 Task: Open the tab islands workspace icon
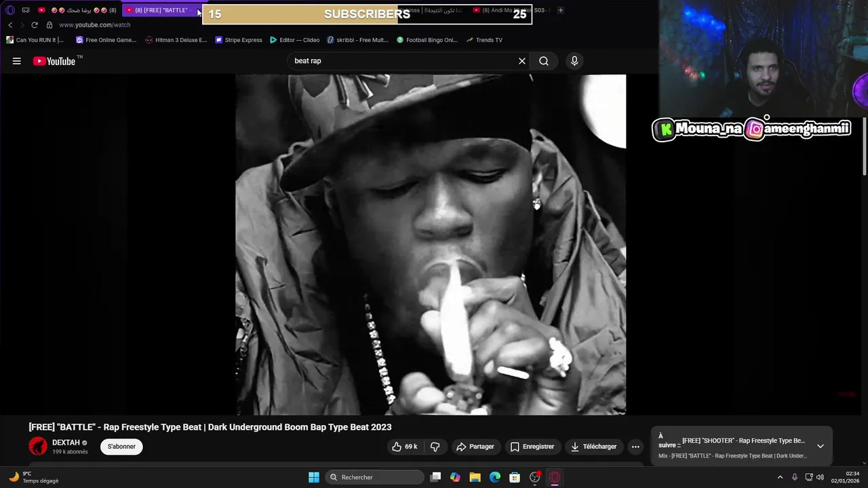[x=26, y=10]
